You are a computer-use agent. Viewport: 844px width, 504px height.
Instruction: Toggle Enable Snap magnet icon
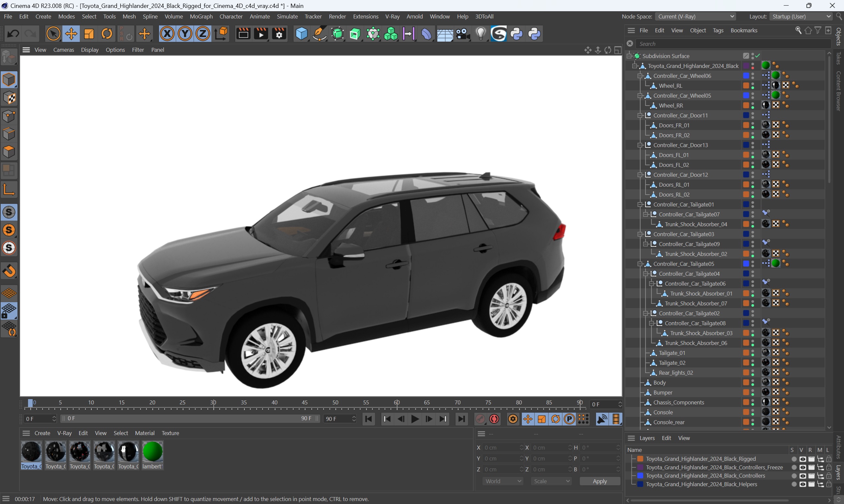click(x=9, y=270)
